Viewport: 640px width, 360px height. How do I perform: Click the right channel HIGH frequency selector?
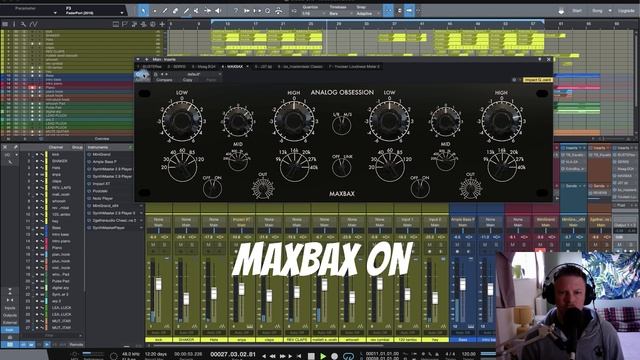[502, 167]
